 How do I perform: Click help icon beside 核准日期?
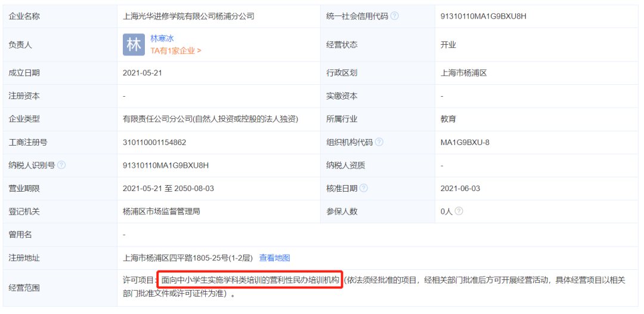pos(364,188)
